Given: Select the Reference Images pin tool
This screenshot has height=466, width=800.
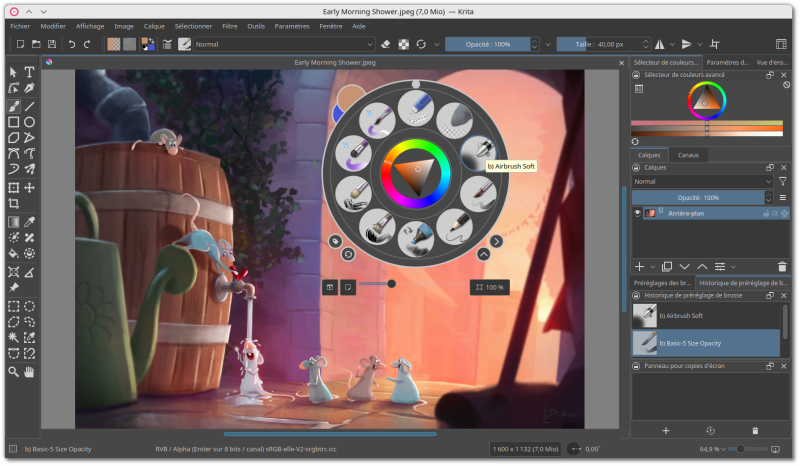Looking at the screenshot, I should (14, 288).
